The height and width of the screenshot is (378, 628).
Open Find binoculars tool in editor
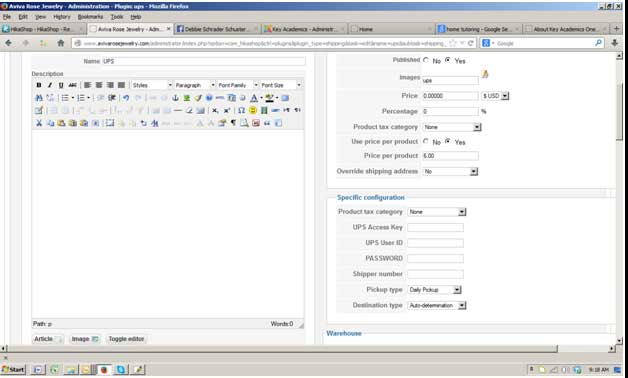(39, 98)
